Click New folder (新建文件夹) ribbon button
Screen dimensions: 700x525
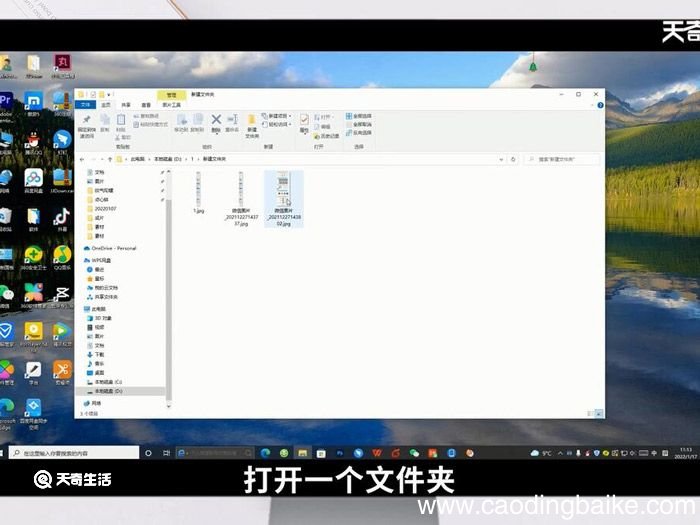click(252, 126)
